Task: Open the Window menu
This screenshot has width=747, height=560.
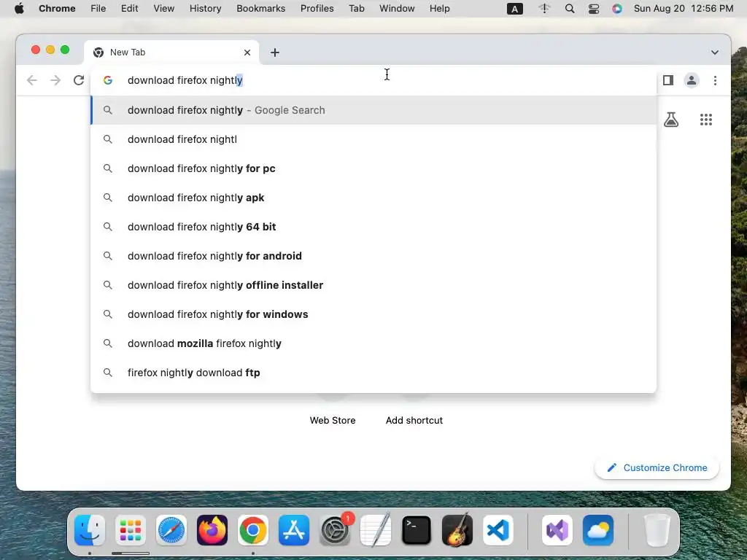Action: (x=397, y=9)
